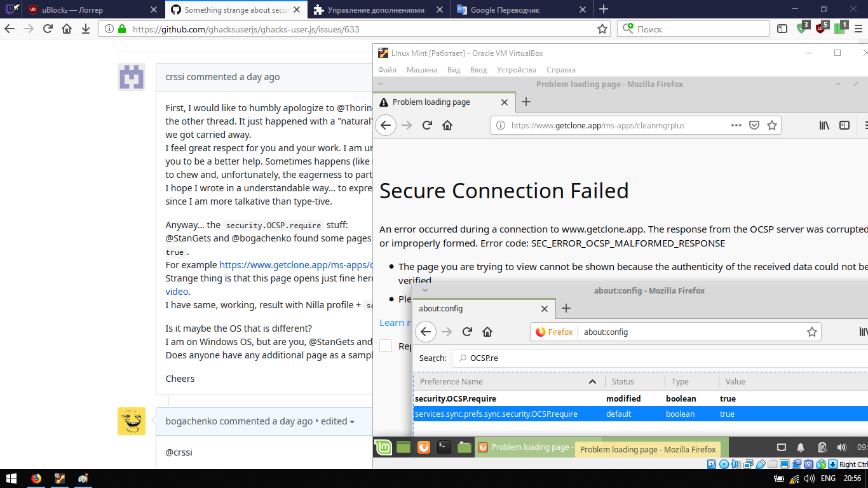Image resolution: width=868 pixels, height=488 pixels.
Task: Click the volume control on the VM panel
Action: pos(842,447)
